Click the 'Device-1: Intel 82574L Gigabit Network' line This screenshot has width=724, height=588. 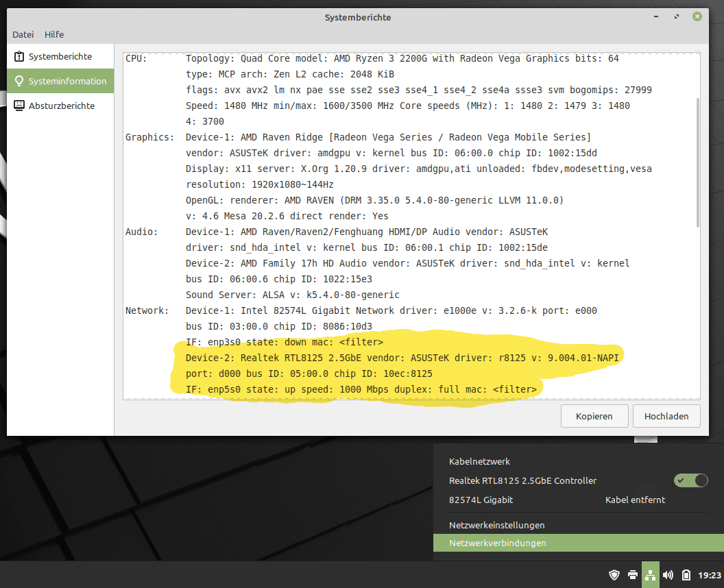tap(391, 310)
